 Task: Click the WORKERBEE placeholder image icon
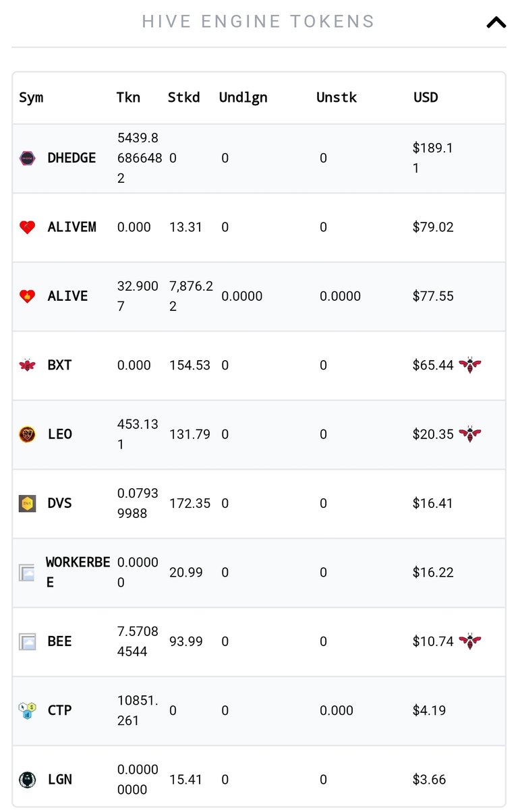pyautogui.click(x=27, y=573)
